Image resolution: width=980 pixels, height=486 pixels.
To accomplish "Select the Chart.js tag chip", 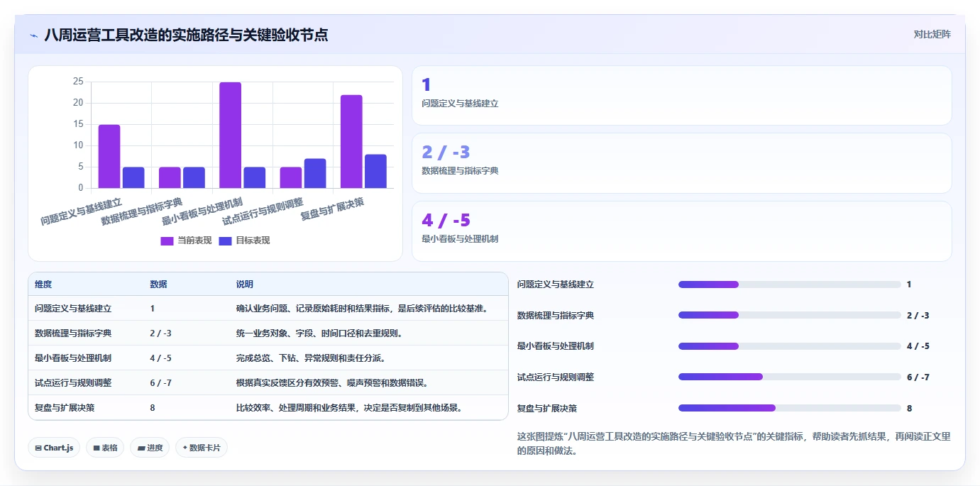I will coord(54,448).
